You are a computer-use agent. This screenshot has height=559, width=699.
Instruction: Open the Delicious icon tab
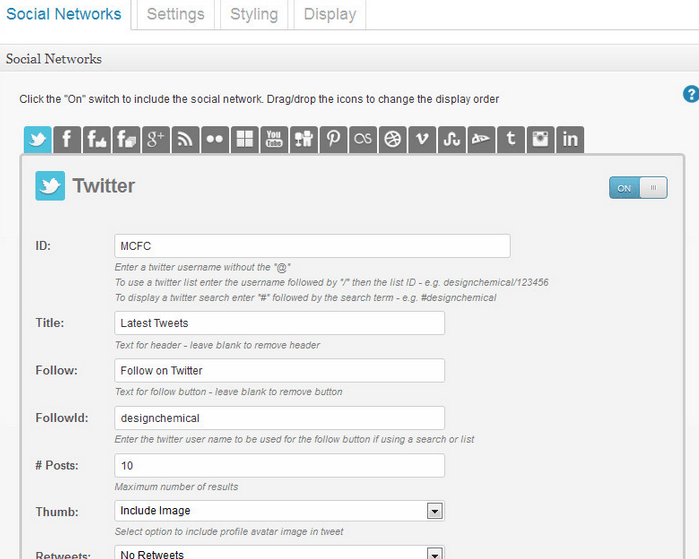click(244, 140)
